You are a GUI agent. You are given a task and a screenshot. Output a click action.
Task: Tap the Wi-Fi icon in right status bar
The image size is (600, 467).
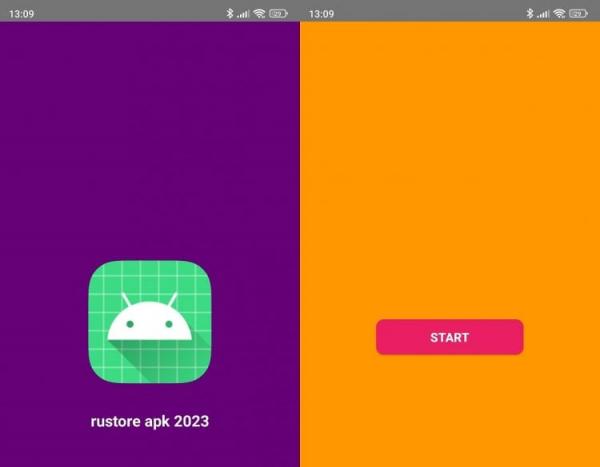tap(559, 14)
